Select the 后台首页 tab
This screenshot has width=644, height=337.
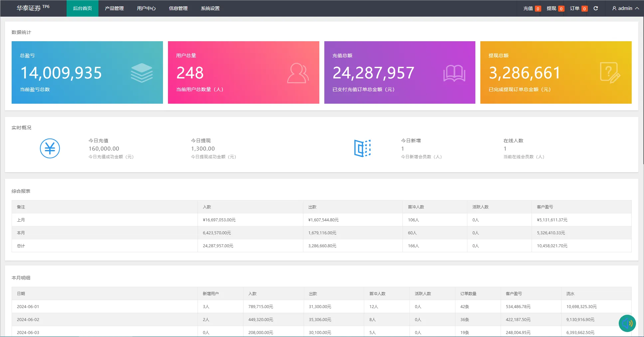click(82, 8)
